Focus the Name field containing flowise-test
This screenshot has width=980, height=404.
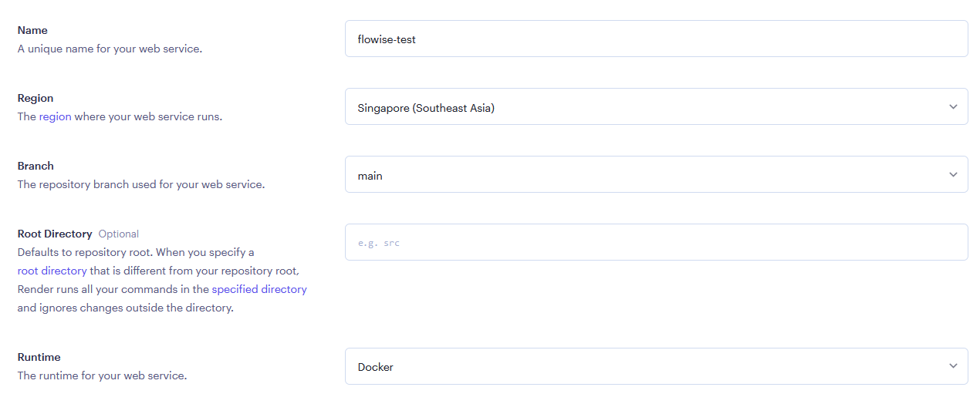click(x=656, y=39)
